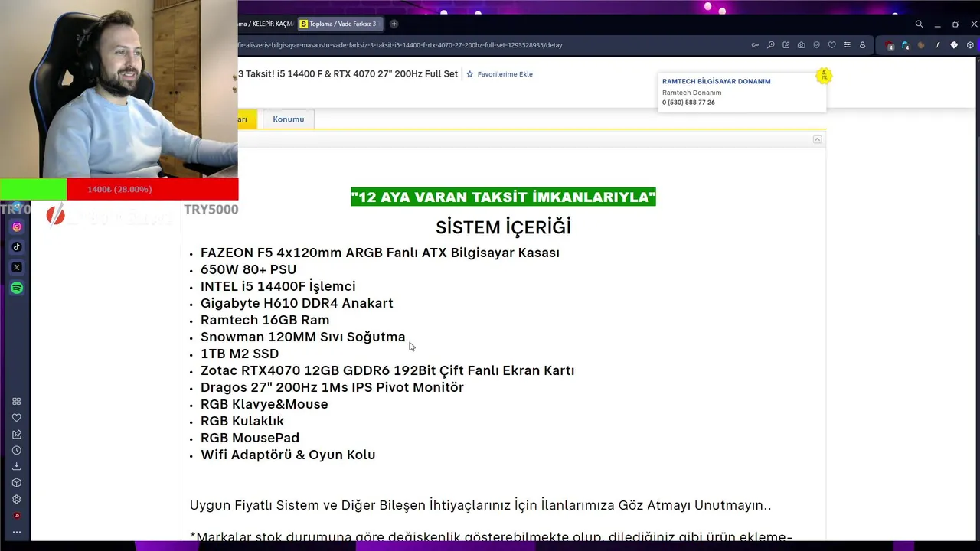Click the 1TB M2 SSD line
This screenshot has height=551, width=980.
[240, 354]
